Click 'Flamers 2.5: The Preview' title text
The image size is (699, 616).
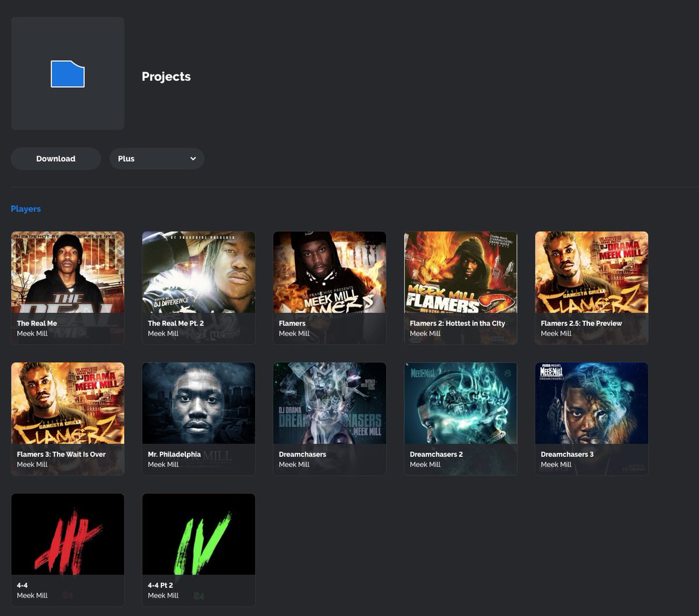581,323
